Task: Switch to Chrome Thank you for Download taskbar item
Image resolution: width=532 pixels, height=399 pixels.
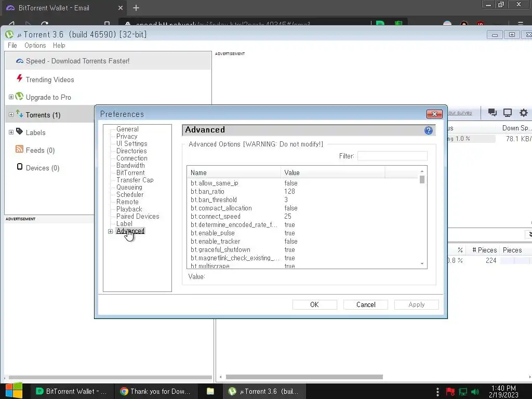Action: [x=155, y=391]
